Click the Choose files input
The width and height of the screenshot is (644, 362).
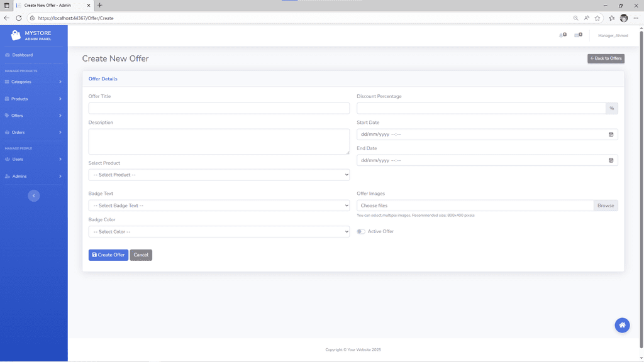pyautogui.click(x=475, y=206)
